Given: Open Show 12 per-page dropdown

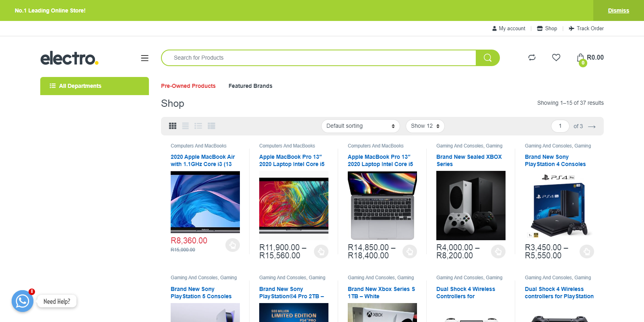Looking at the screenshot, I should point(425,126).
